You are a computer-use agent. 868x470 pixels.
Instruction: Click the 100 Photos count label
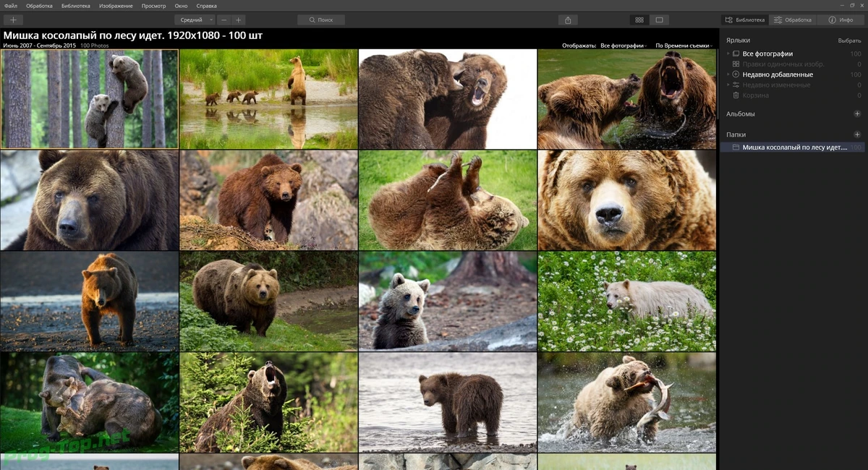pos(95,46)
